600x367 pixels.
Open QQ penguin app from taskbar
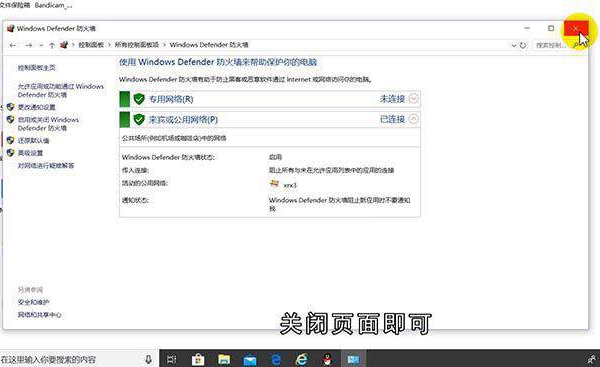click(327, 359)
